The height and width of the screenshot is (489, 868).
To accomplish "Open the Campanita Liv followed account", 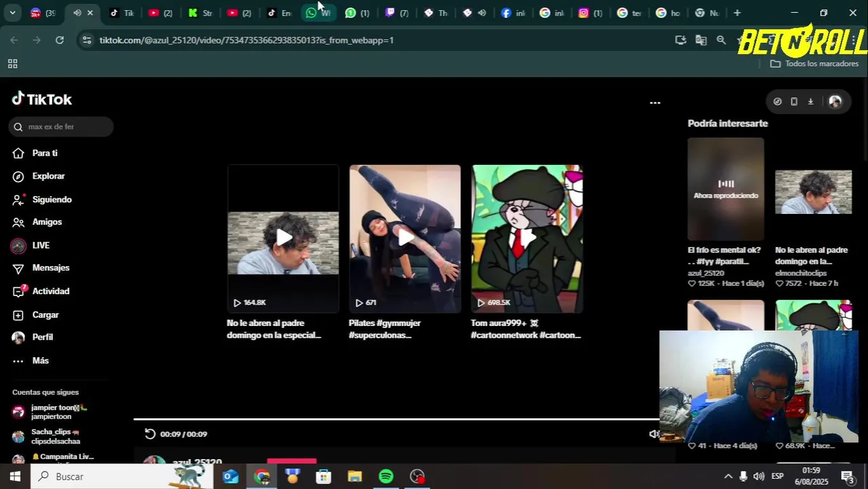I will (53, 458).
